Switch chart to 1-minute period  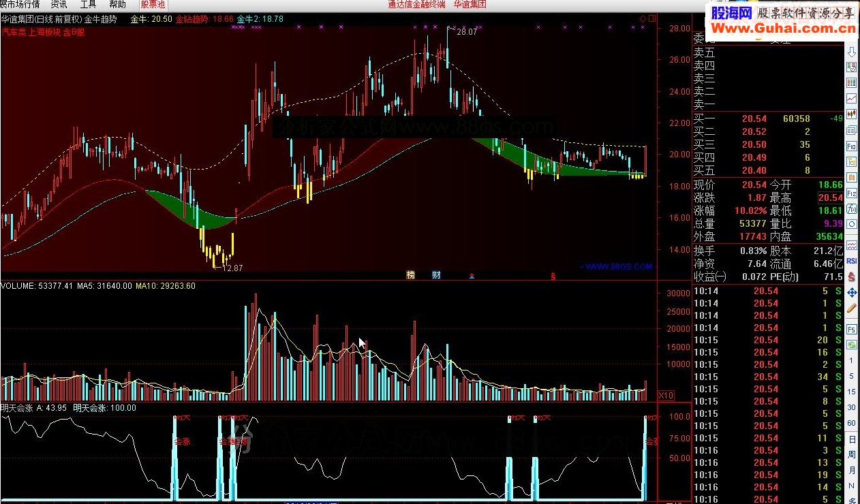852,360
